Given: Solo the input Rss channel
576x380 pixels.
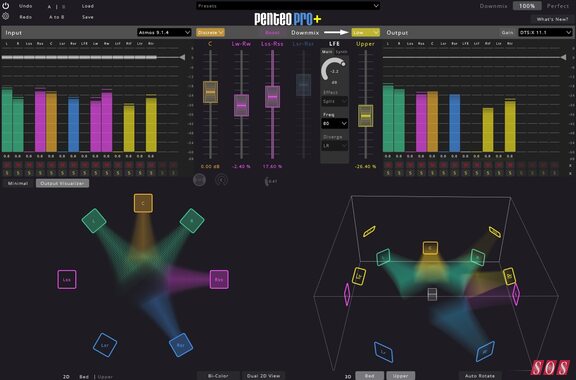Looking at the screenshot, I should click(x=40, y=172).
